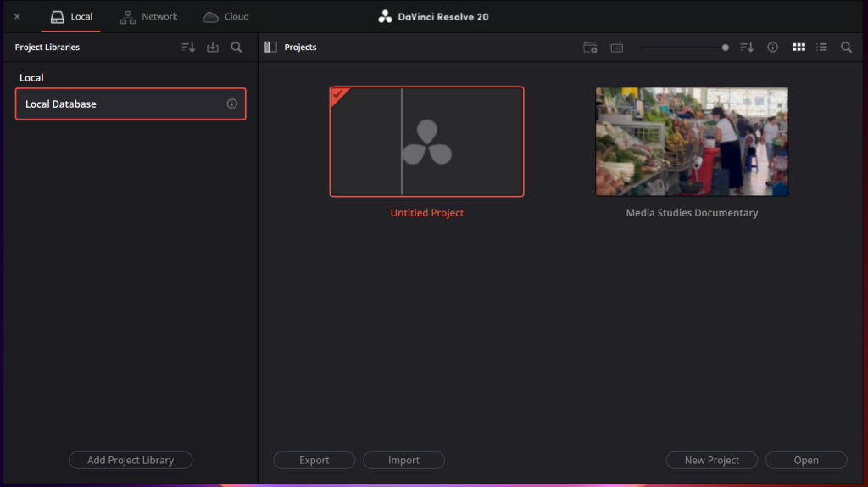
Task: Click the thumbnail size slider handle
Action: (725, 48)
